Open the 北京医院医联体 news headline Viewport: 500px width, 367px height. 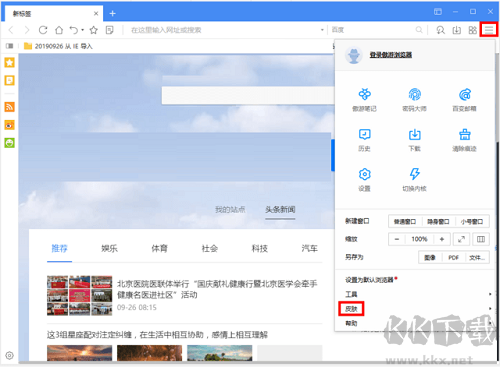(217, 289)
